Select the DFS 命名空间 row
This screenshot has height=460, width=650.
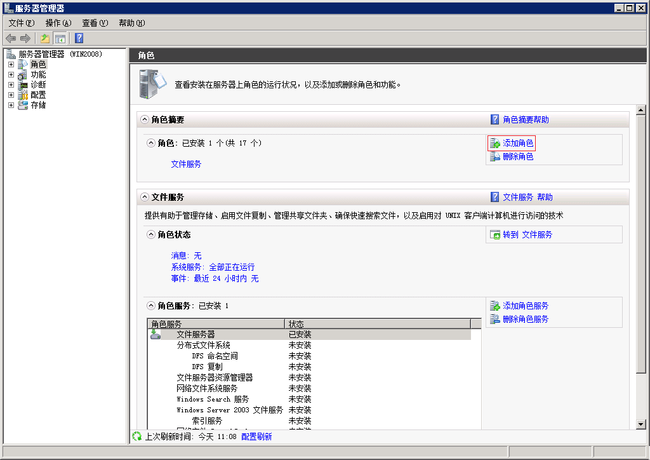click(309, 356)
